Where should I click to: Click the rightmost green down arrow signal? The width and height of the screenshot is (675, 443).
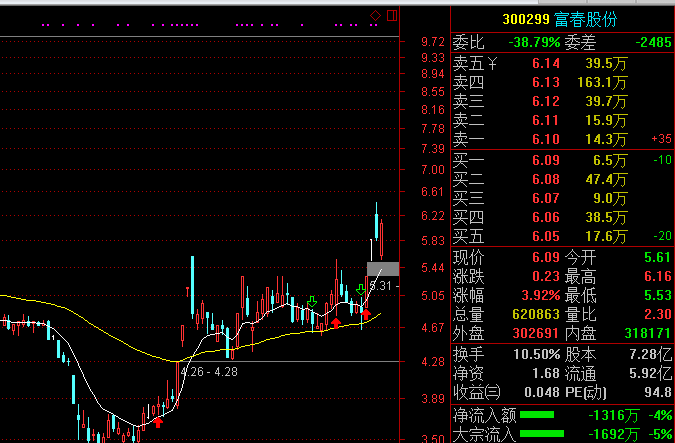coord(360,290)
